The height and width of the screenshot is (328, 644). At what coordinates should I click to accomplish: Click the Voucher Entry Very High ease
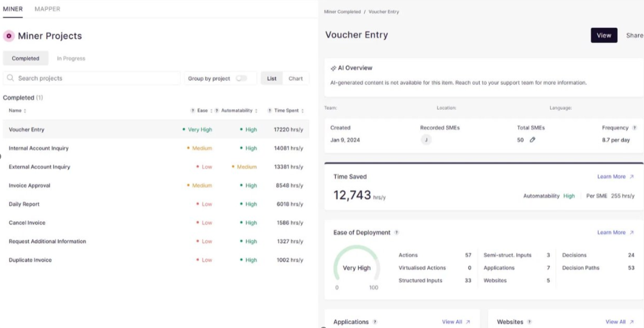coord(197,130)
